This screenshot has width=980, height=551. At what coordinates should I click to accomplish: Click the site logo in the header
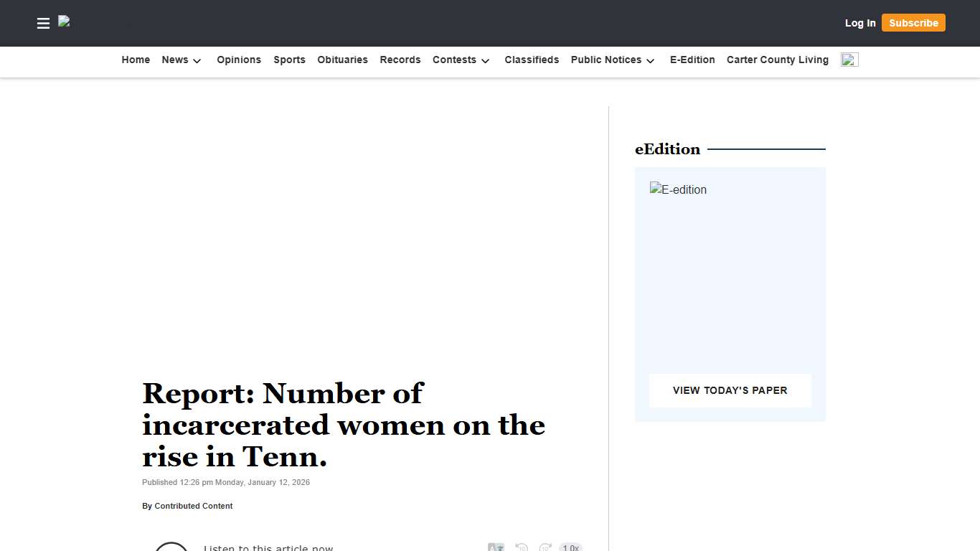64,22
